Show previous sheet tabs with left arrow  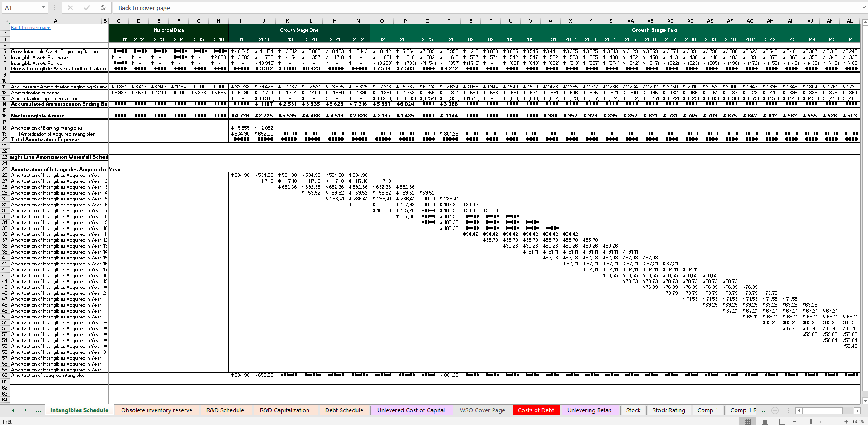(13, 410)
